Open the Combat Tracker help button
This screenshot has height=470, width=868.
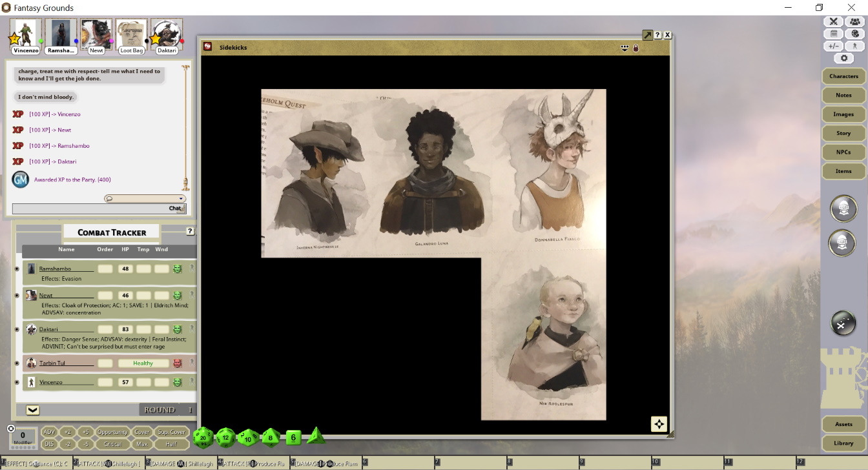[x=191, y=231]
